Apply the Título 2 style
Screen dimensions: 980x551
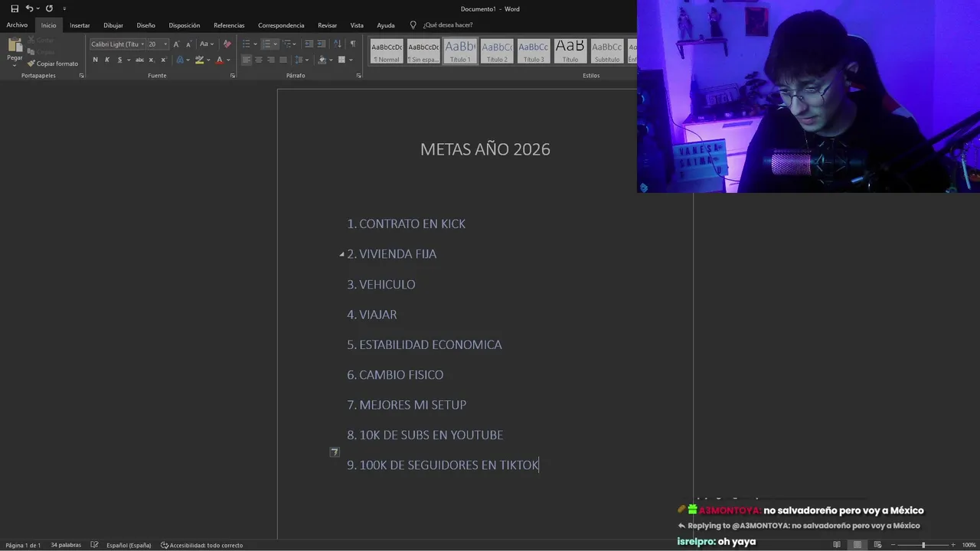click(497, 51)
